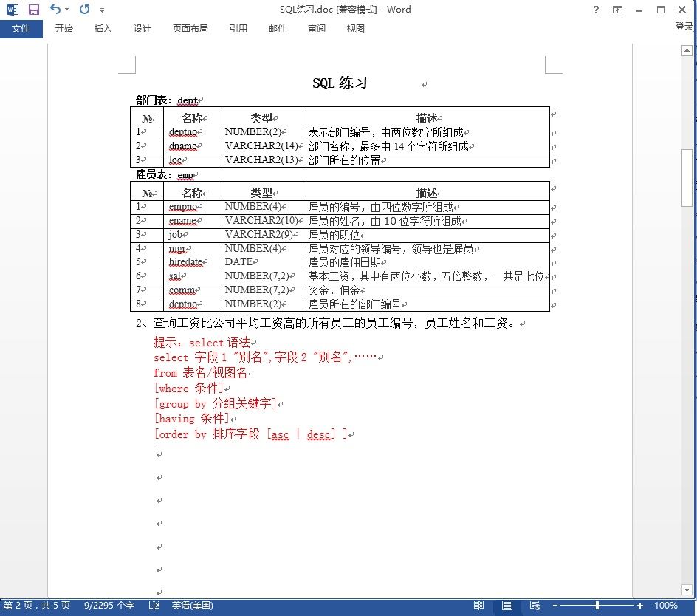
Task: Open zoom dialog via 100% level
Action: pos(666,606)
